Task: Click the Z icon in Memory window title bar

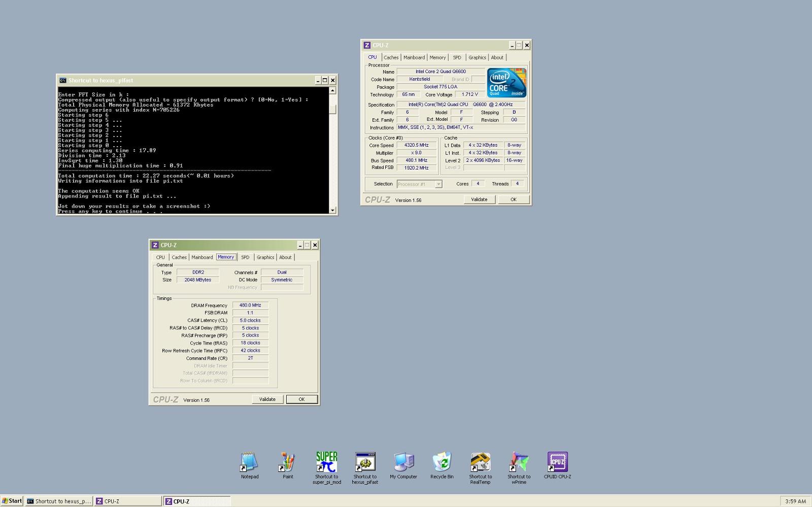Action: point(155,245)
